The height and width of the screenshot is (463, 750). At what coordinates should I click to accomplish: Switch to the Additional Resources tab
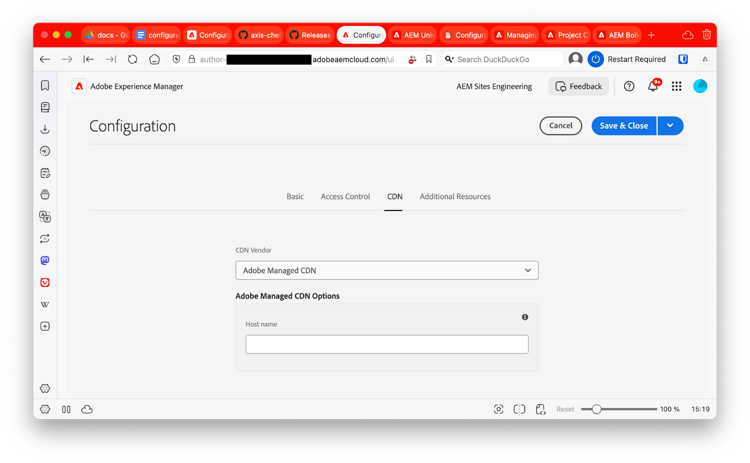pos(455,197)
